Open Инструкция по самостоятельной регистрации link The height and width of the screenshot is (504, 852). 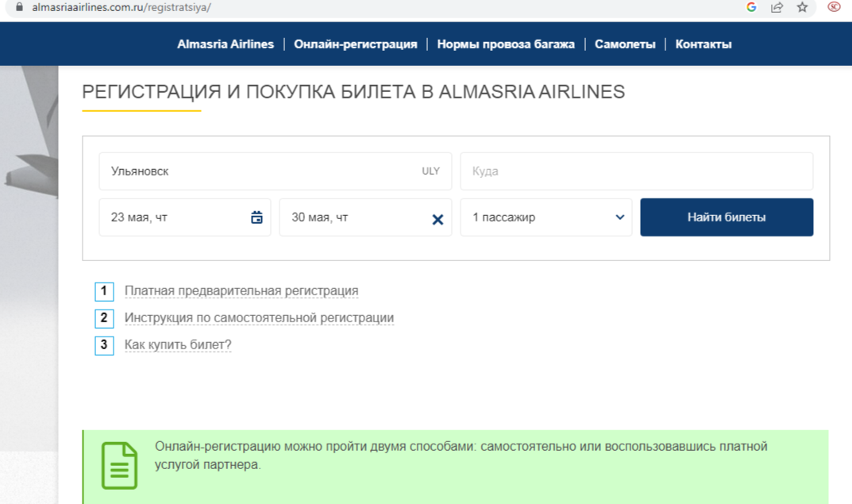click(259, 317)
